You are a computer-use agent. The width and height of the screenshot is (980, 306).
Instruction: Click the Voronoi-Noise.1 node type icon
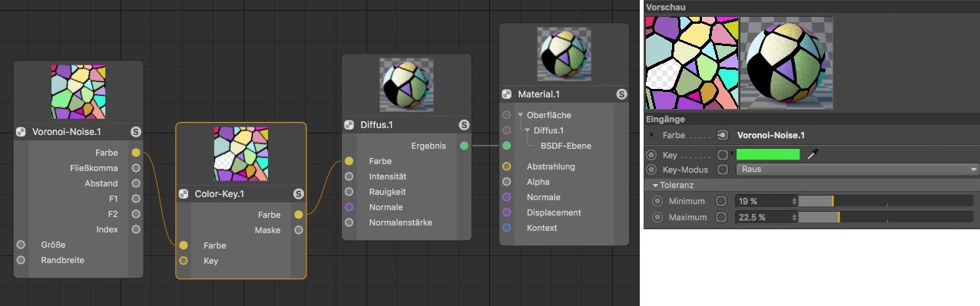pyautogui.click(x=22, y=132)
